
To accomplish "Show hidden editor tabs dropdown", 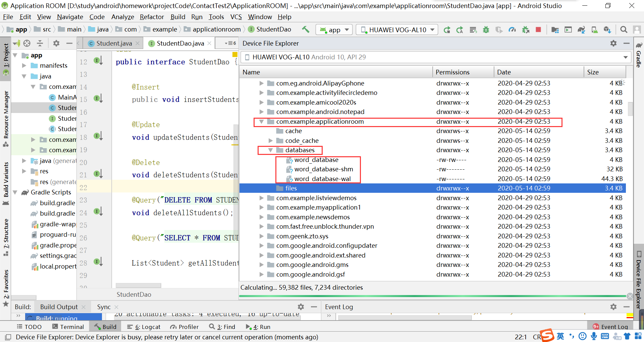I will [230, 43].
